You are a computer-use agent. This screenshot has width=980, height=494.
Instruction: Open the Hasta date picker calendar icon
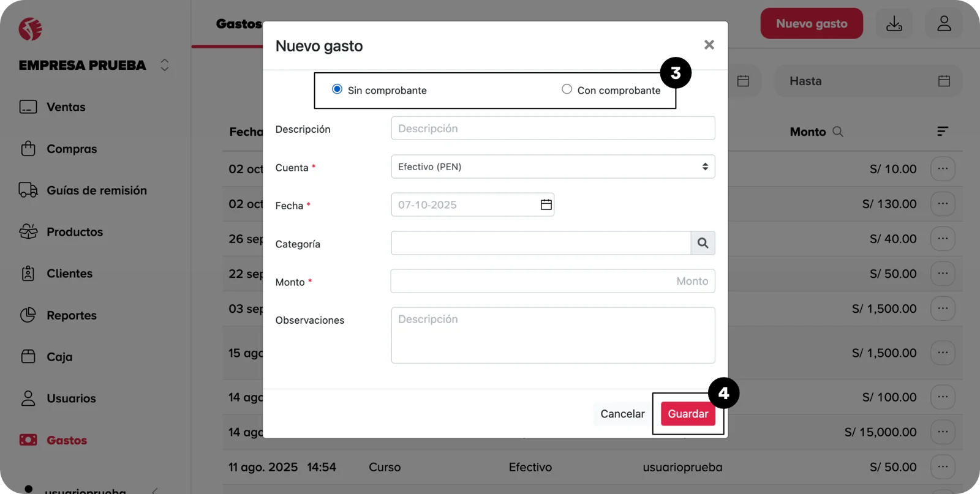tap(943, 81)
